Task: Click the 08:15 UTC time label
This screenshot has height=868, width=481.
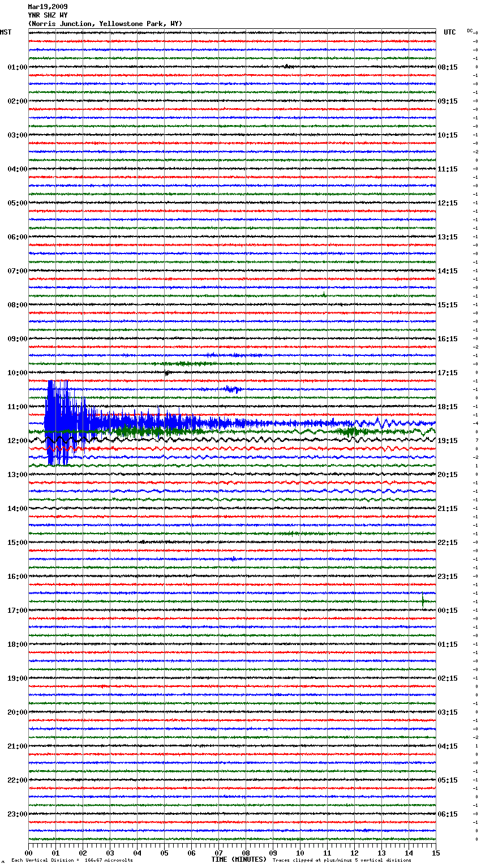Action: click(448, 67)
